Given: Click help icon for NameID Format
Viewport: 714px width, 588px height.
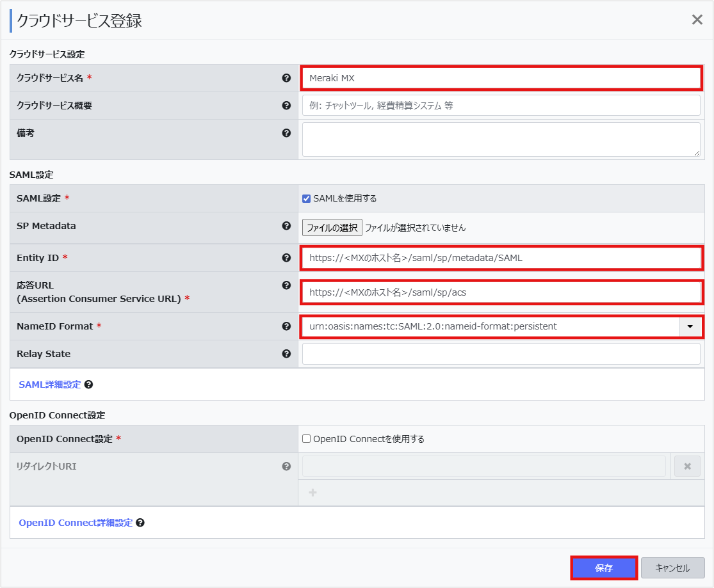Looking at the screenshot, I should pyautogui.click(x=286, y=326).
